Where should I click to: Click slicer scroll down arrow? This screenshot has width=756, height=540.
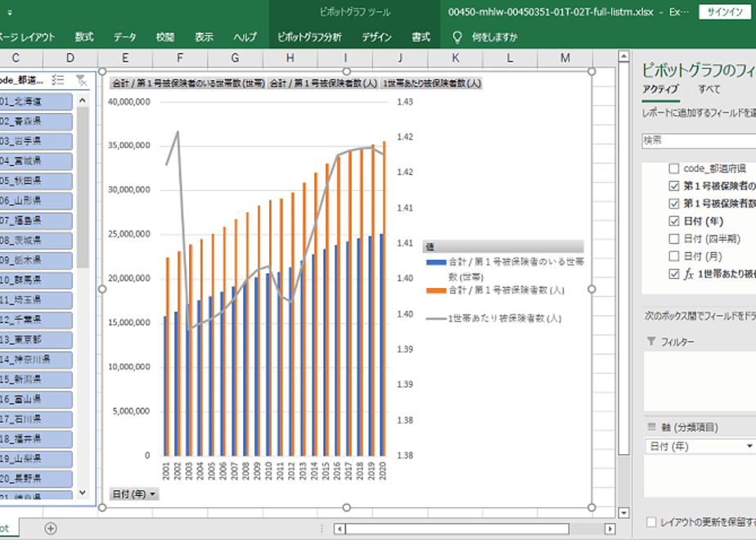click(x=82, y=493)
